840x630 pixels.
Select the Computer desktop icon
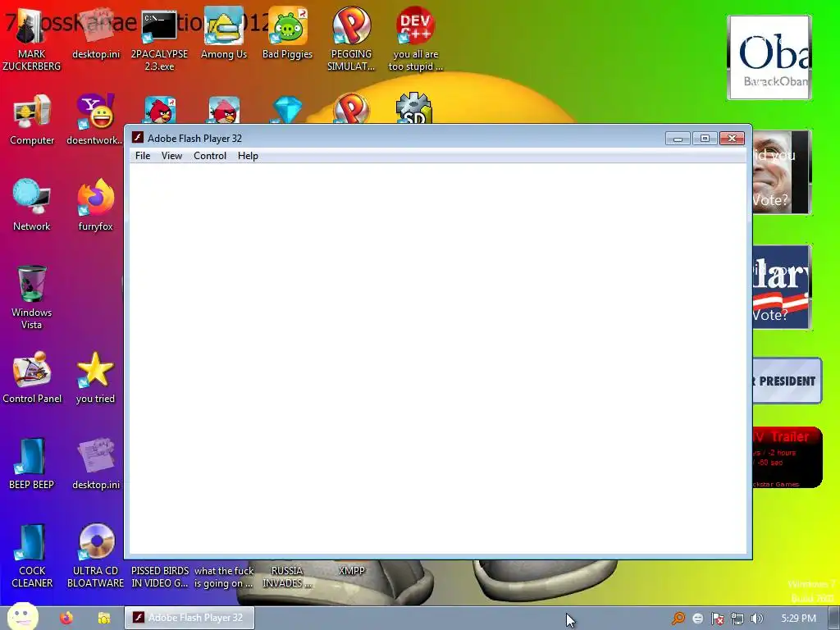point(32,120)
